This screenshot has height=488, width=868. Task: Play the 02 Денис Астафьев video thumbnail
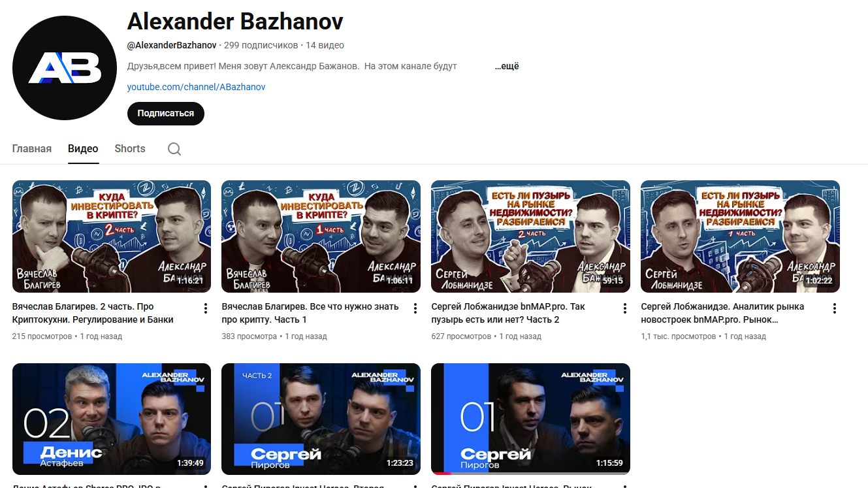click(x=112, y=419)
